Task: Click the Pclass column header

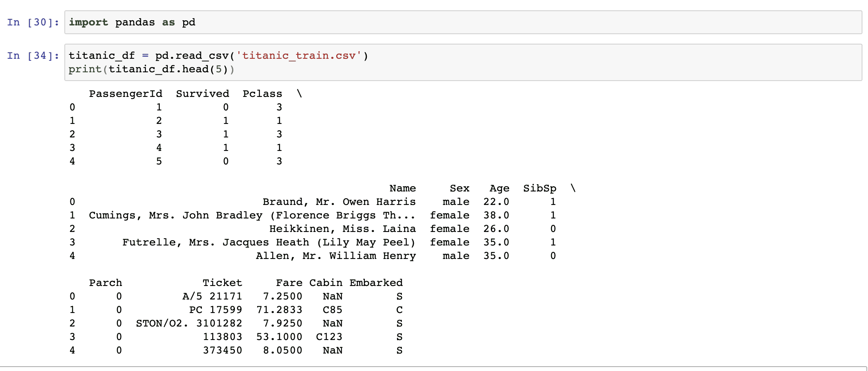Action: click(262, 94)
